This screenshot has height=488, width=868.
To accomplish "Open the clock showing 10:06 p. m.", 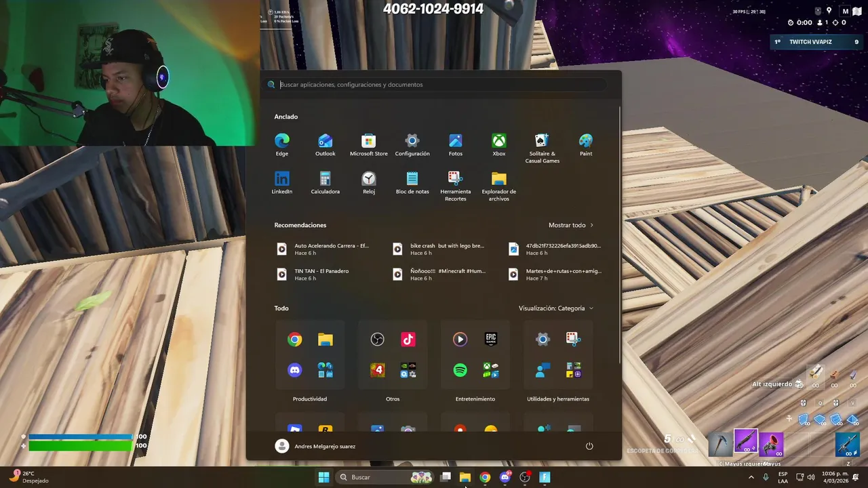I will 833,477.
